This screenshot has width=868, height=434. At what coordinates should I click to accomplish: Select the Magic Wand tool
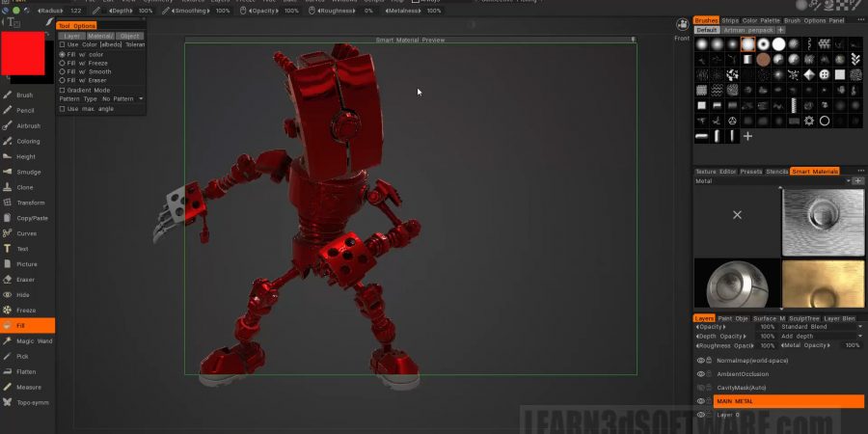coord(34,341)
